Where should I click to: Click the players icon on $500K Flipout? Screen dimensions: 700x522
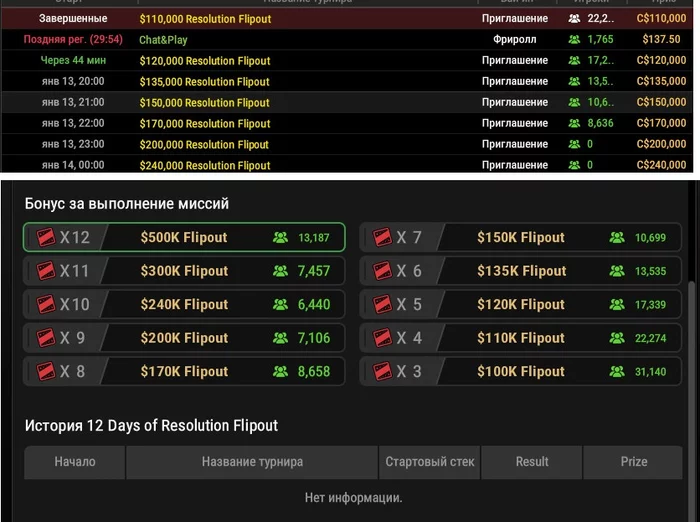[280, 238]
